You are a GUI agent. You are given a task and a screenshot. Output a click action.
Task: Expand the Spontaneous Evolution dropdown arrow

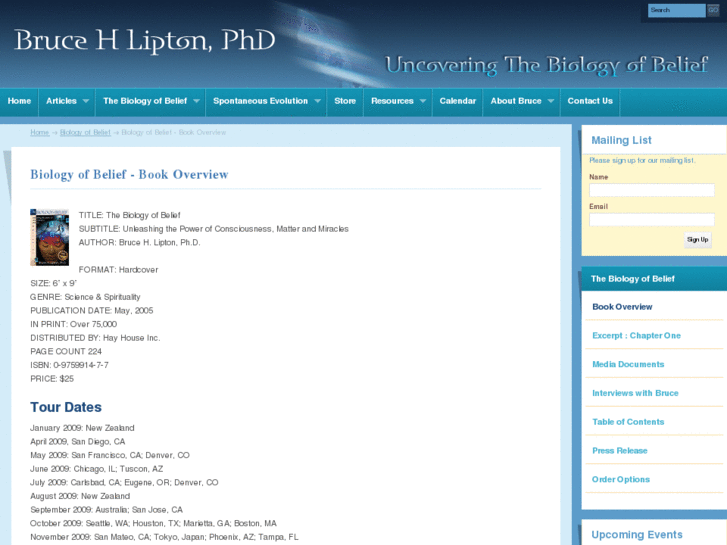[x=318, y=101]
